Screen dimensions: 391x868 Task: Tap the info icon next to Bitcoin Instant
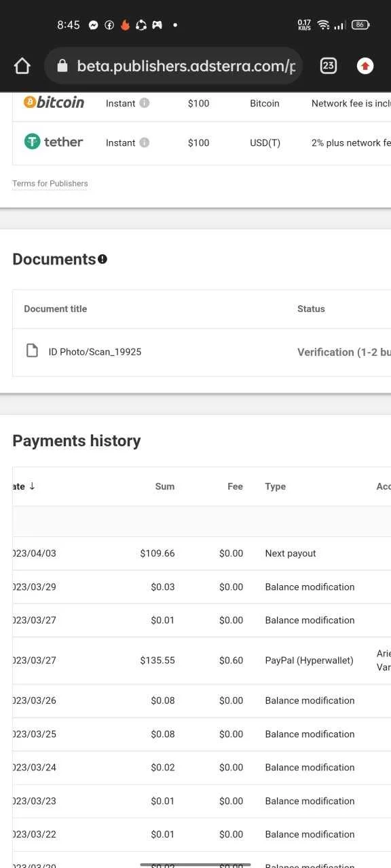pyautogui.click(x=144, y=103)
